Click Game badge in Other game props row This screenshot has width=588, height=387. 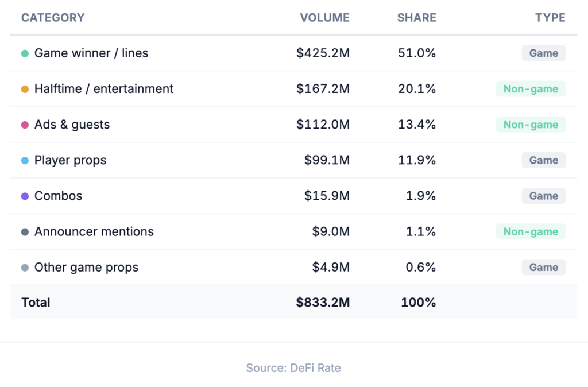(543, 268)
